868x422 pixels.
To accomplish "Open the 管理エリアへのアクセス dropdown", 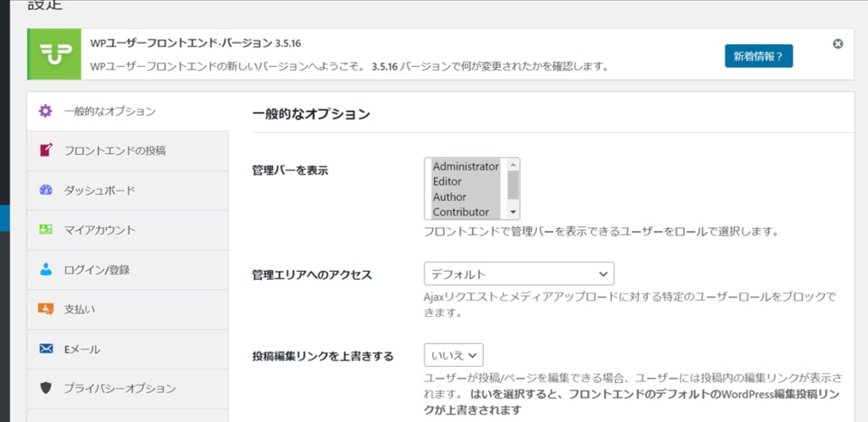I will (520, 274).
